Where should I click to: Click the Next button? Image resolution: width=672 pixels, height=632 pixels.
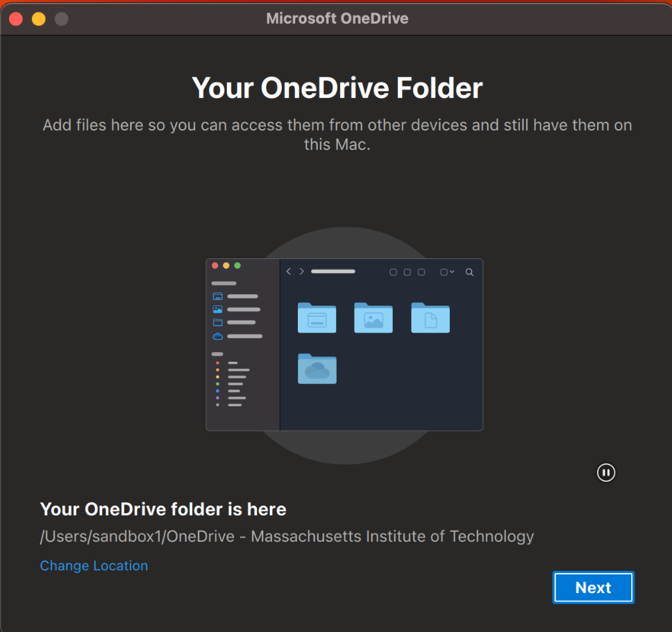click(593, 587)
